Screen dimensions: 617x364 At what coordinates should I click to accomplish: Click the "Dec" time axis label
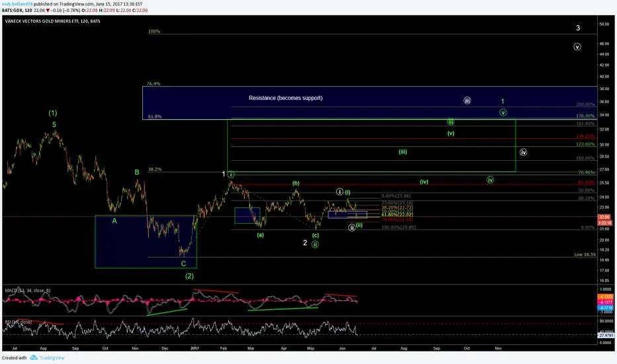(x=165, y=348)
